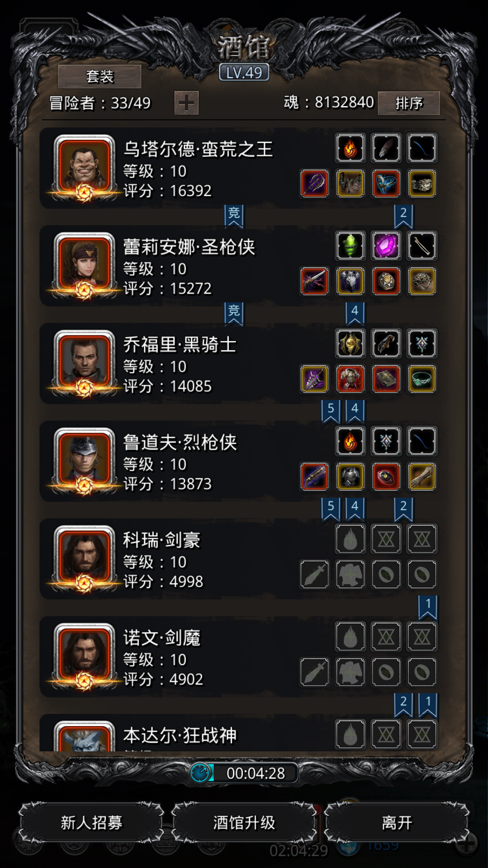Add an adventurer slot with the plus button
Image resolution: width=488 pixels, height=868 pixels.
pos(187,103)
